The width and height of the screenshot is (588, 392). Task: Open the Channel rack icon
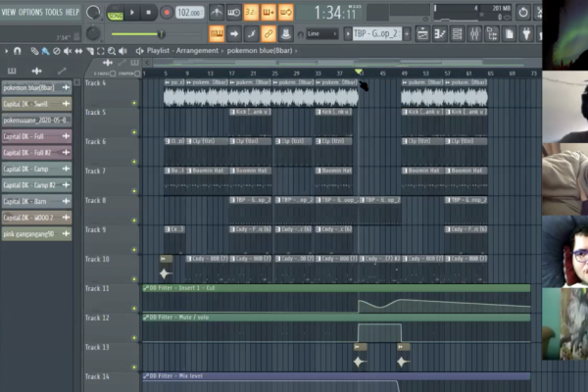point(457,34)
